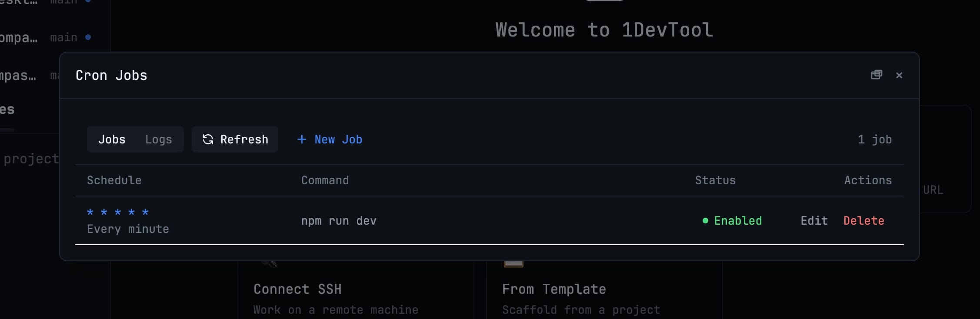Toggle the Enabled status of the job
The image size is (980, 319).
tap(732, 221)
